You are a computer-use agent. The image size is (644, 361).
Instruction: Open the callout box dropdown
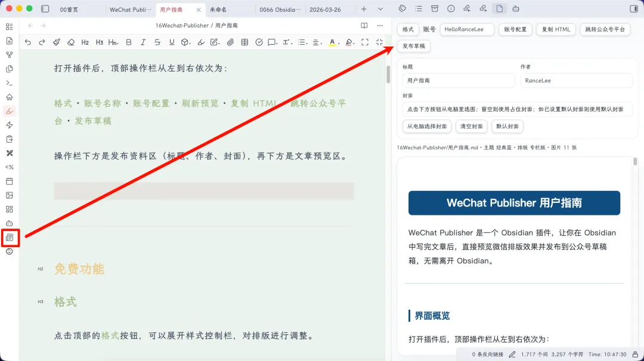(x=273, y=42)
